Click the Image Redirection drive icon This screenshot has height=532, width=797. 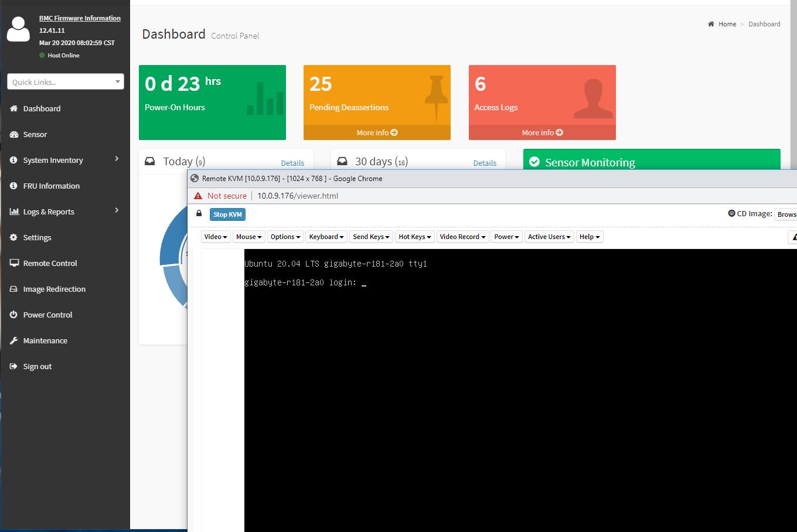coord(13,289)
